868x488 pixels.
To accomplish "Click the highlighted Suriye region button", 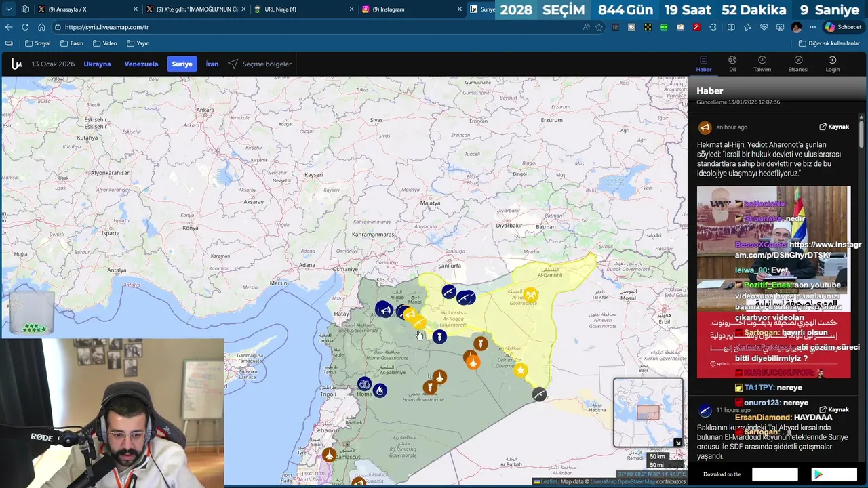I will click(x=182, y=64).
